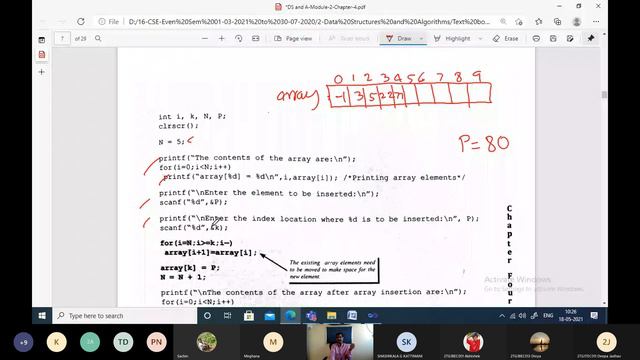Screen dimensions: 640x360
Task: Select the Sachin participant tile
Action: (207, 342)
